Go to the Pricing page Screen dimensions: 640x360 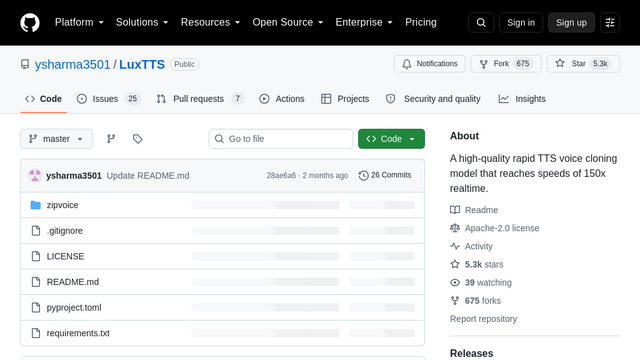(x=421, y=22)
